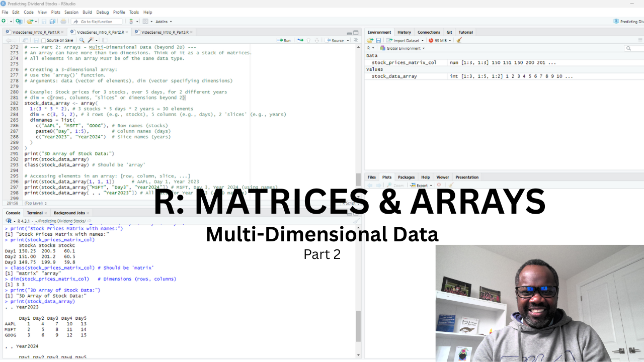Open a file using the folder icon
Image resolution: width=644 pixels, height=362 pixels.
coord(30,21)
